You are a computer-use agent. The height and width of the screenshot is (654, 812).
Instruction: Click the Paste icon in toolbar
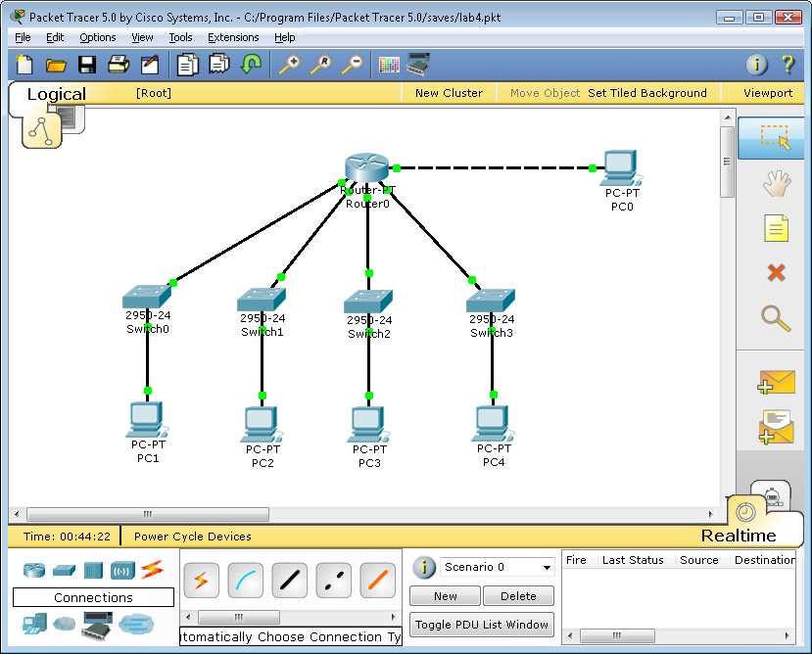coord(219,65)
